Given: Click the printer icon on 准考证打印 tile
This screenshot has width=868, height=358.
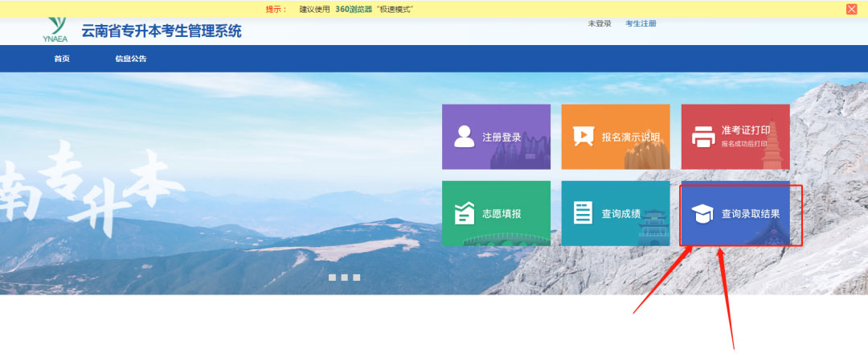Looking at the screenshot, I should (x=703, y=138).
